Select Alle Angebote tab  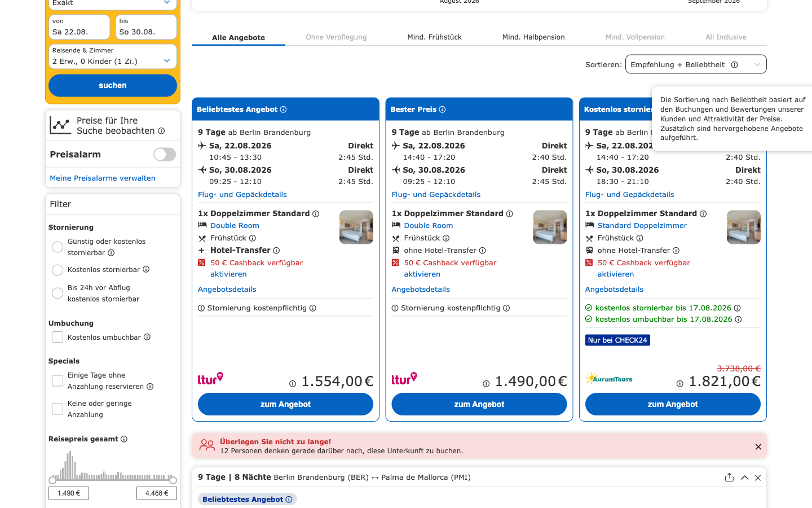click(x=239, y=38)
